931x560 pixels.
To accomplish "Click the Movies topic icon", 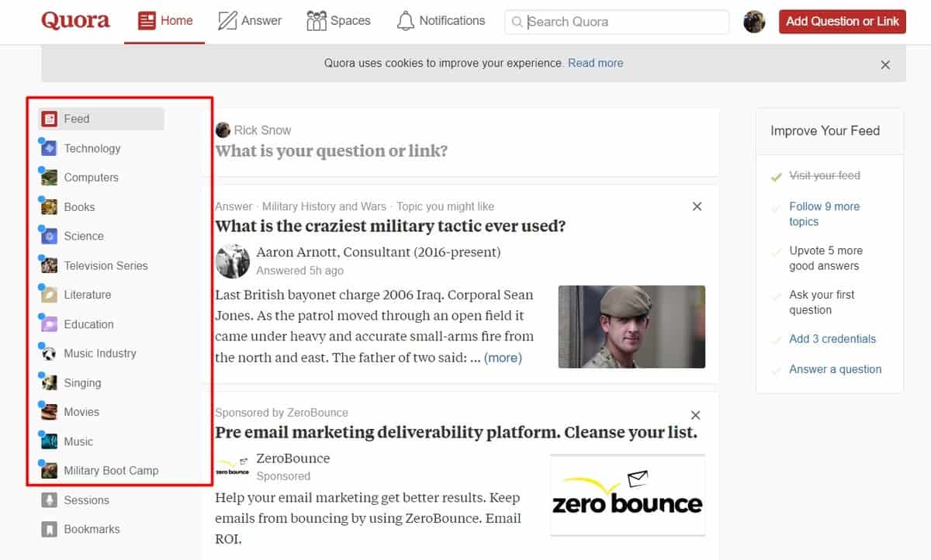I will point(50,412).
